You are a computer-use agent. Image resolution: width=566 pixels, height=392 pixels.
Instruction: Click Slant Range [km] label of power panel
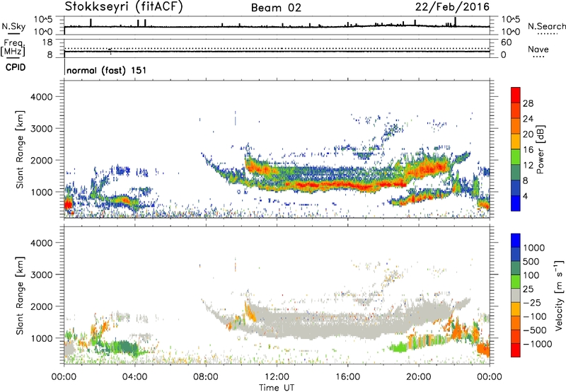tap(21, 149)
